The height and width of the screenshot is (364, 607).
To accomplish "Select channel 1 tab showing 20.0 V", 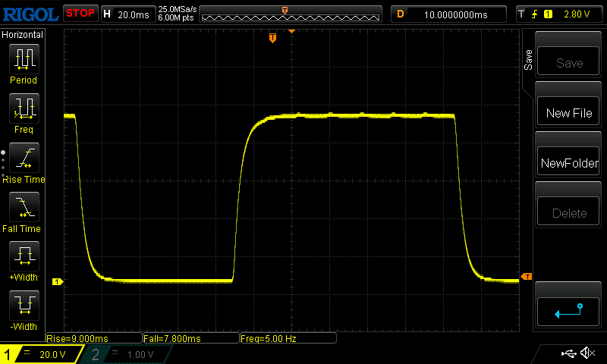I will click(x=42, y=354).
